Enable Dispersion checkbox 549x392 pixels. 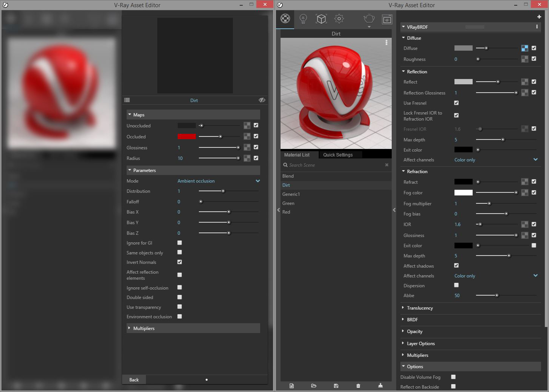click(456, 285)
